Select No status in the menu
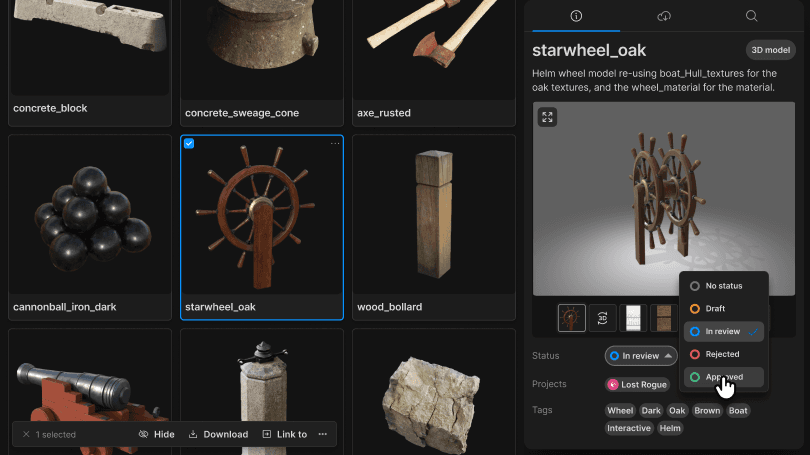 point(723,286)
